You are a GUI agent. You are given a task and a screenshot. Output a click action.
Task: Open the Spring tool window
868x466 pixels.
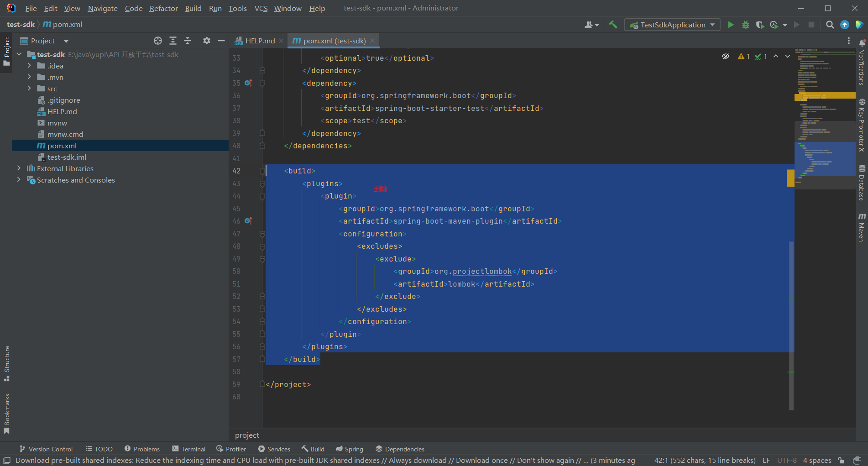(x=350, y=449)
